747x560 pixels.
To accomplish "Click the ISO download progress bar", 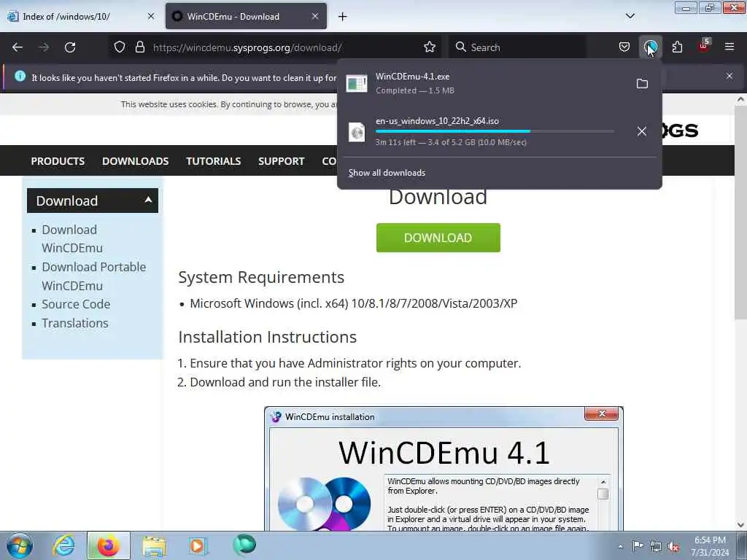I will 495,131.
